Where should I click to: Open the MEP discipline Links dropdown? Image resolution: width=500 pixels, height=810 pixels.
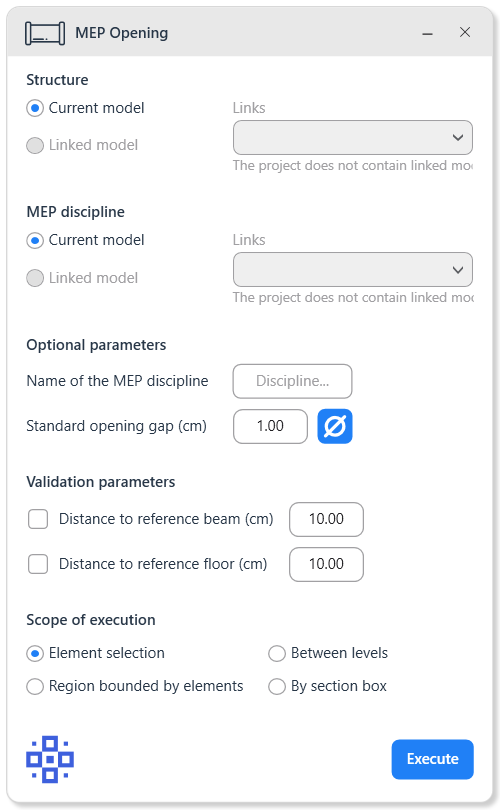click(x=353, y=270)
